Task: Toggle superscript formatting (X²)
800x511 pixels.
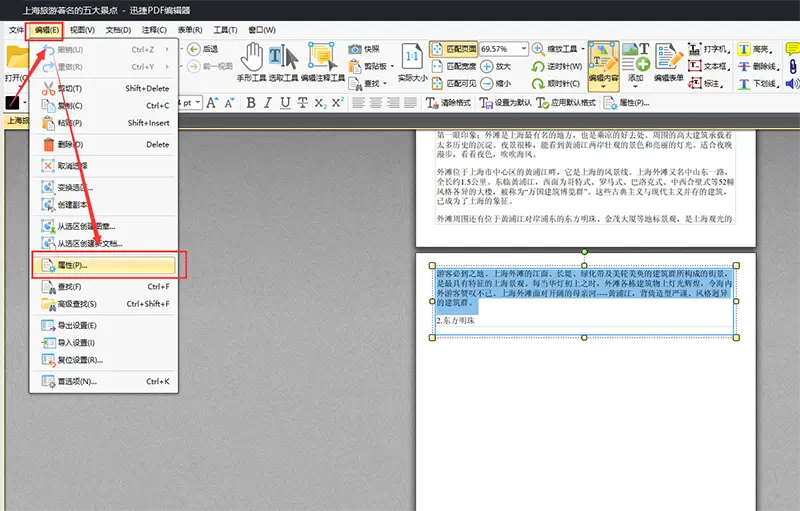Action: pyautogui.click(x=337, y=103)
